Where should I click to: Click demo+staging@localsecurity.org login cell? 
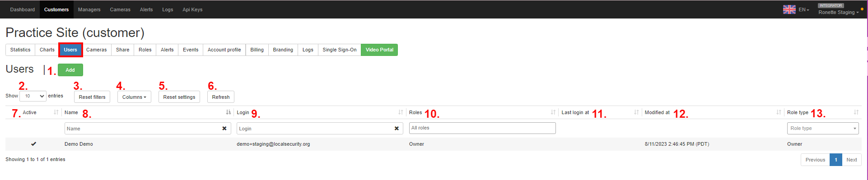click(x=273, y=144)
